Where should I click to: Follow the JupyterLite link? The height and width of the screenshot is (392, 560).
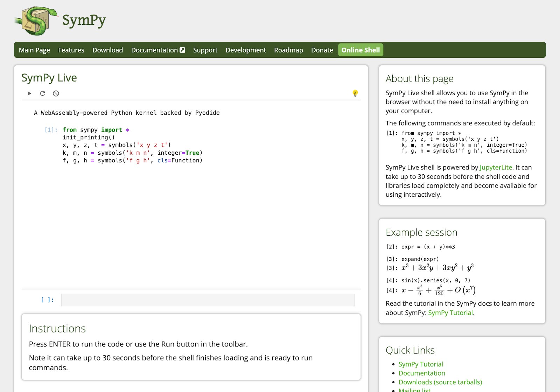(496, 167)
